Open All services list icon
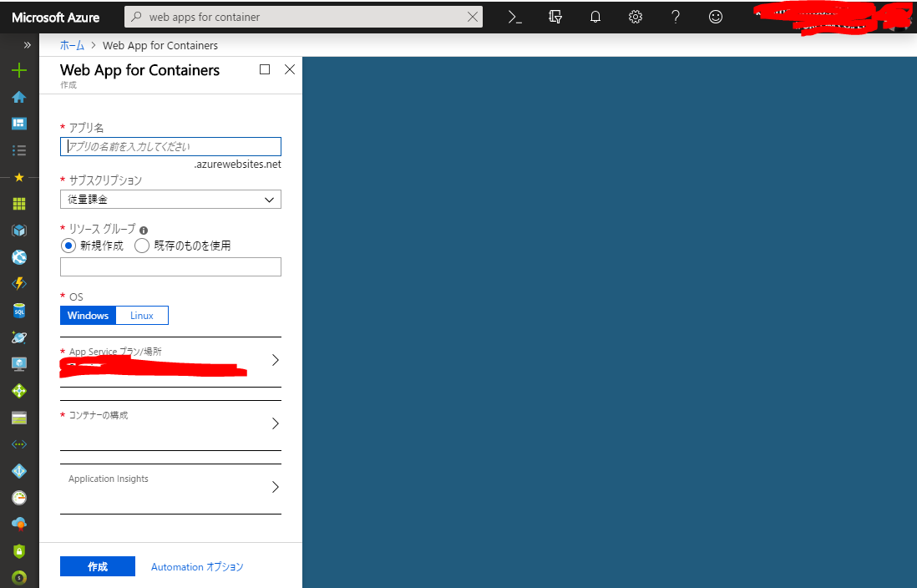The image size is (917, 588). coord(19,150)
